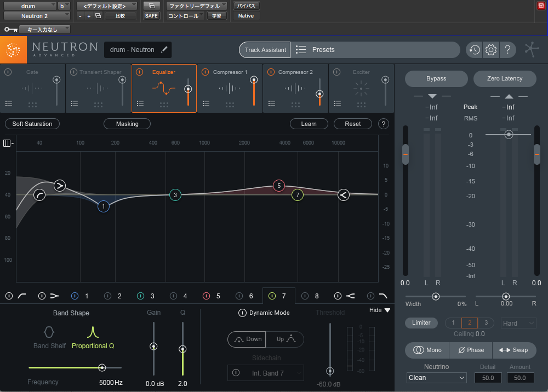
Task: Toggle the Gate module power button
Action: coord(8,72)
